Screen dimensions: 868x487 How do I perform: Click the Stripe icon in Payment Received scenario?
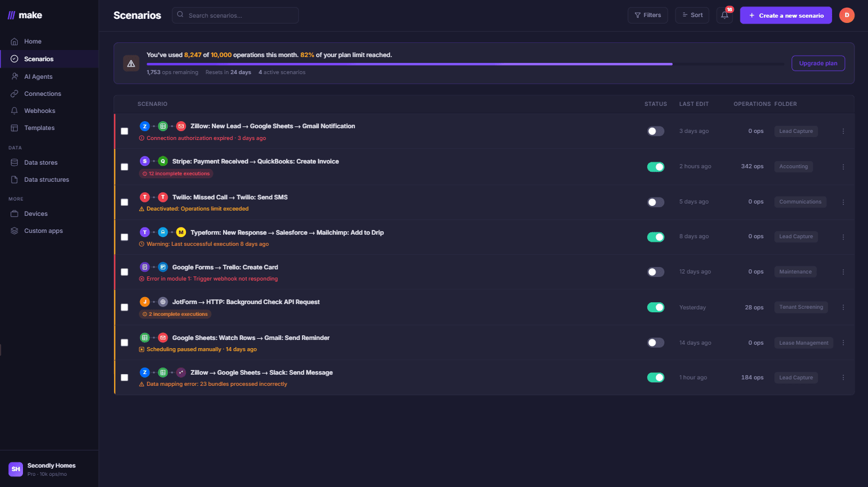click(x=145, y=161)
